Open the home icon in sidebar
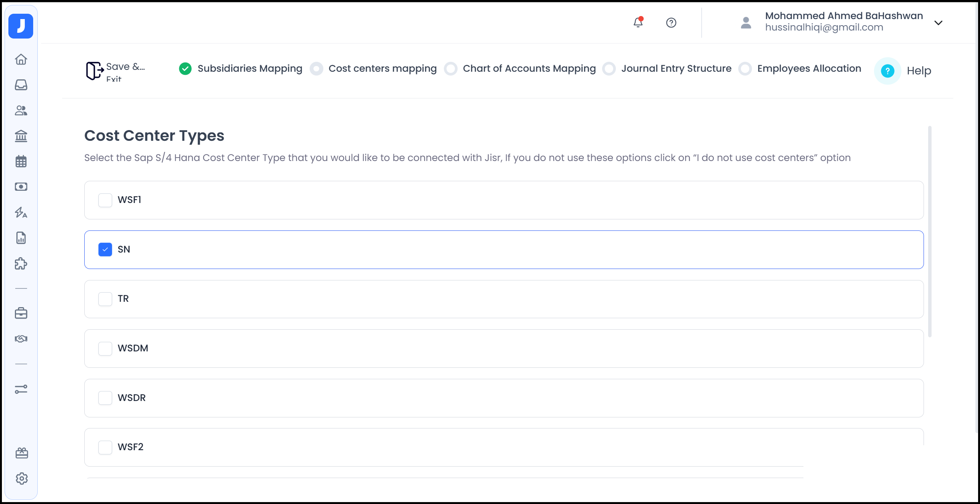Image resolution: width=980 pixels, height=504 pixels. (21, 60)
